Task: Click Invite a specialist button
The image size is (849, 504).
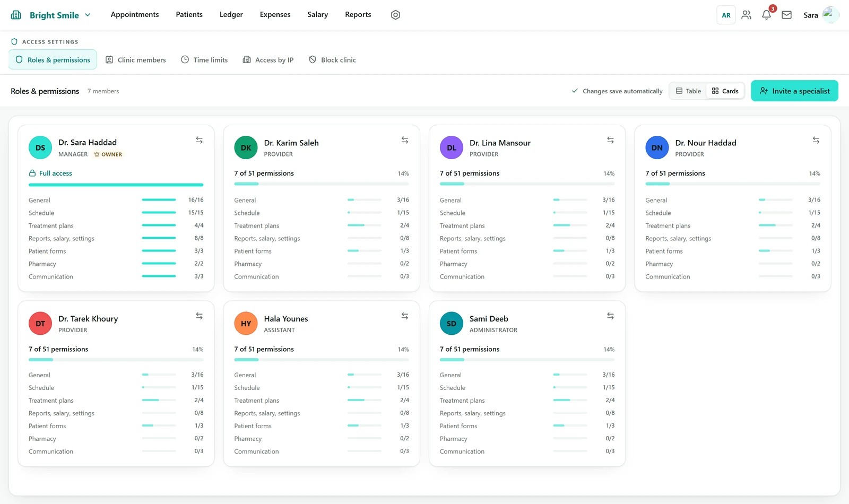Action: 794,91
